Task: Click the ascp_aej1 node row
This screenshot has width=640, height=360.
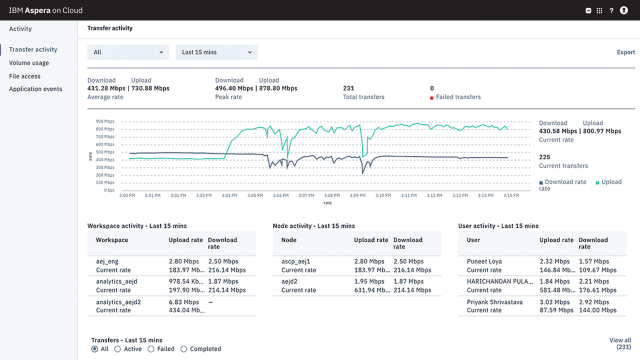Action: coord(357,266)
